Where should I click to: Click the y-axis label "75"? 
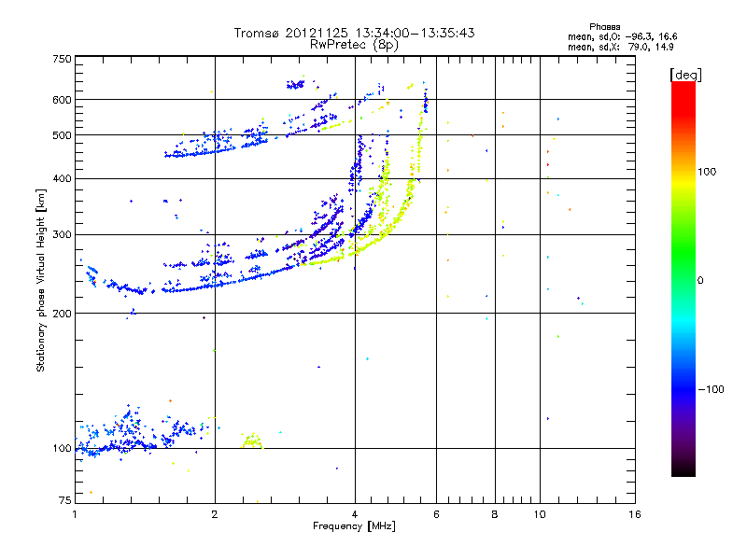tap(65, 500)
